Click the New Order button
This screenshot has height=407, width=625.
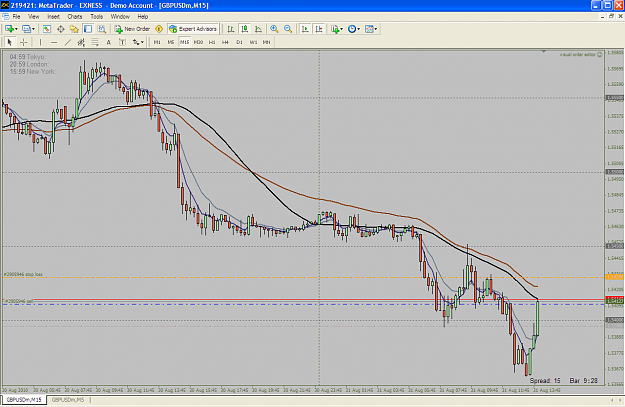tap(132, 29)
